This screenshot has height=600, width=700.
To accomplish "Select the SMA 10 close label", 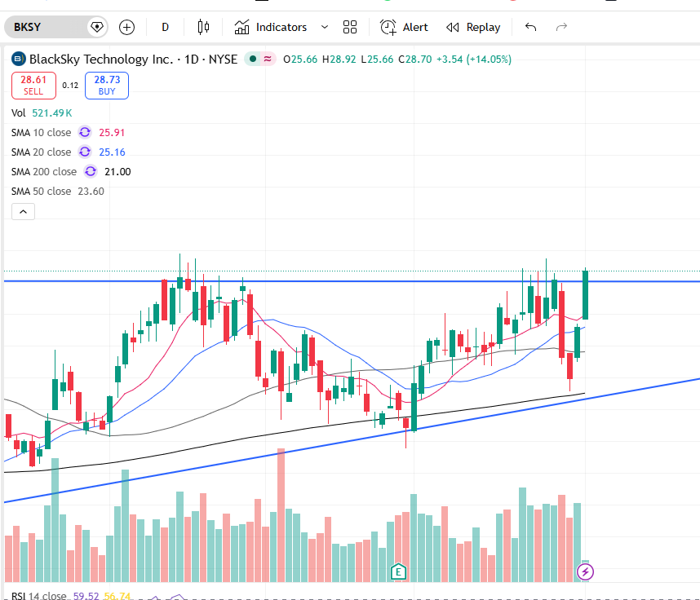I will (41, 133).
